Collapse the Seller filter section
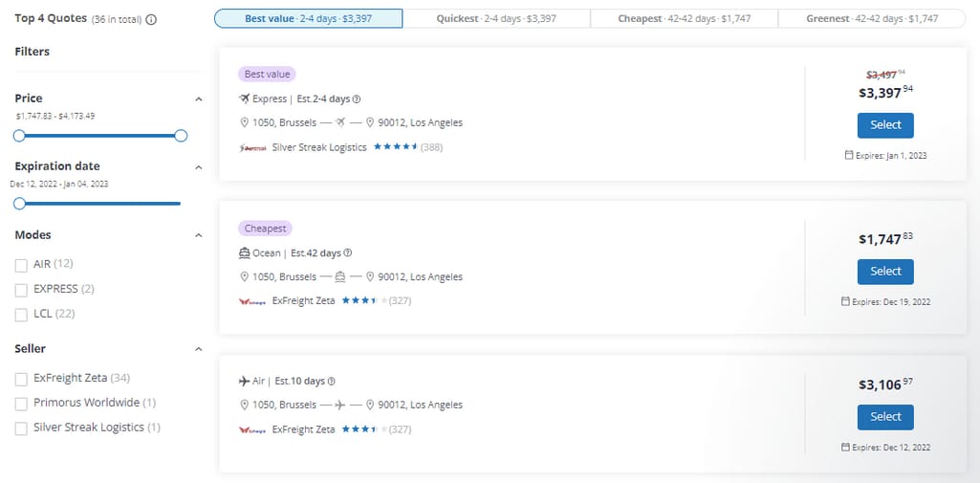 pos(199,349)
